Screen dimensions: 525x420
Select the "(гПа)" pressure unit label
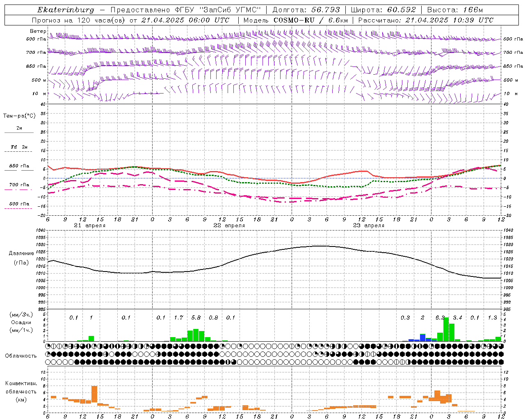pos(21,263)
